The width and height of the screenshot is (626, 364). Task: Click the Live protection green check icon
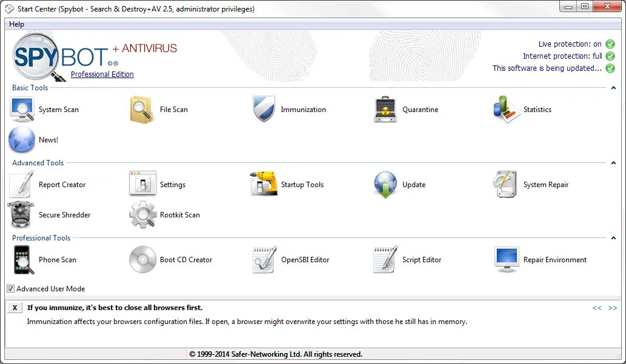[x=610, y=44]
